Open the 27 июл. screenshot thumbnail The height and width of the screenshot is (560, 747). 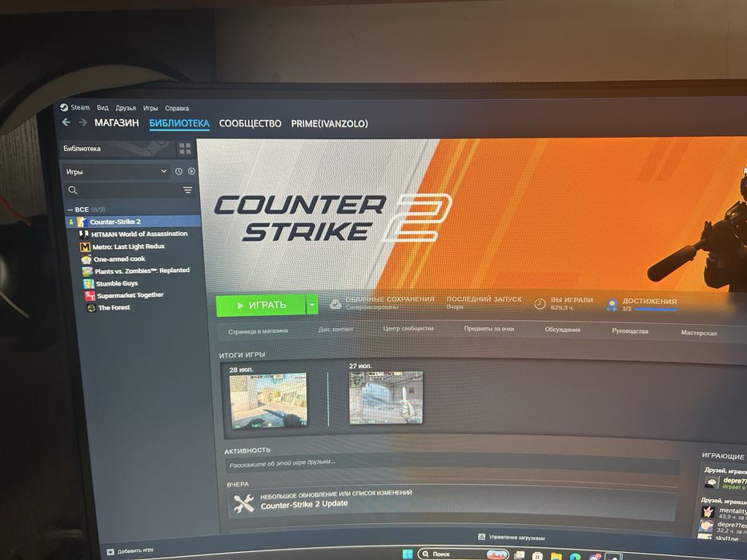coord(386,398)
